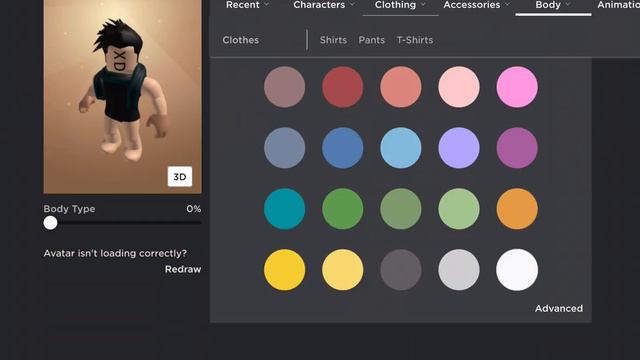This screenshot has height=360, width=640.
Task: Select the bright green skin color
Action: pos(342,209)
